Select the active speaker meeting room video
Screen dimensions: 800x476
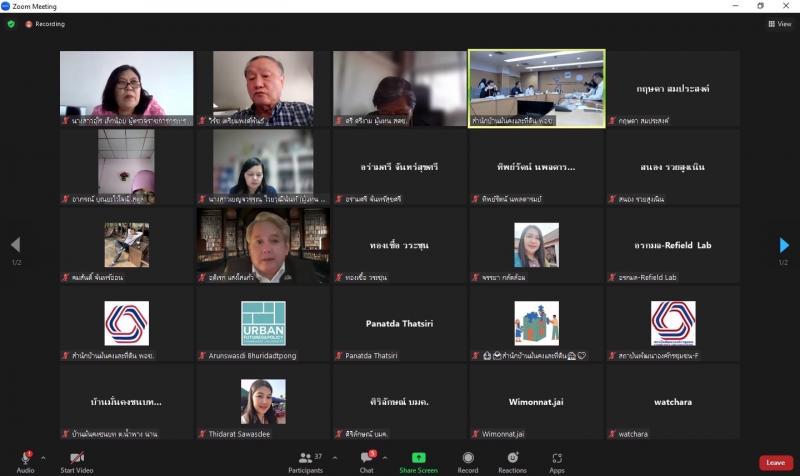[537, 88]
